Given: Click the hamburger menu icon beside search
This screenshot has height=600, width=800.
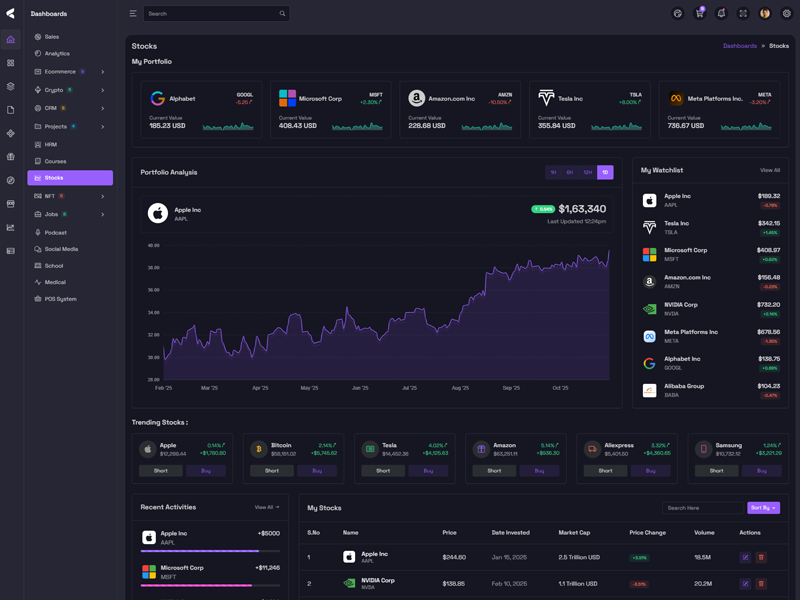Looking at the screenshot, I should pos(133,14).
